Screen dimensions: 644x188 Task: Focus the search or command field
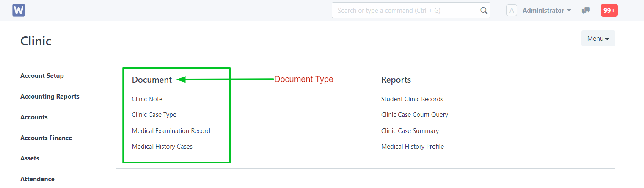pyautogui.click(x=406, y=11)
